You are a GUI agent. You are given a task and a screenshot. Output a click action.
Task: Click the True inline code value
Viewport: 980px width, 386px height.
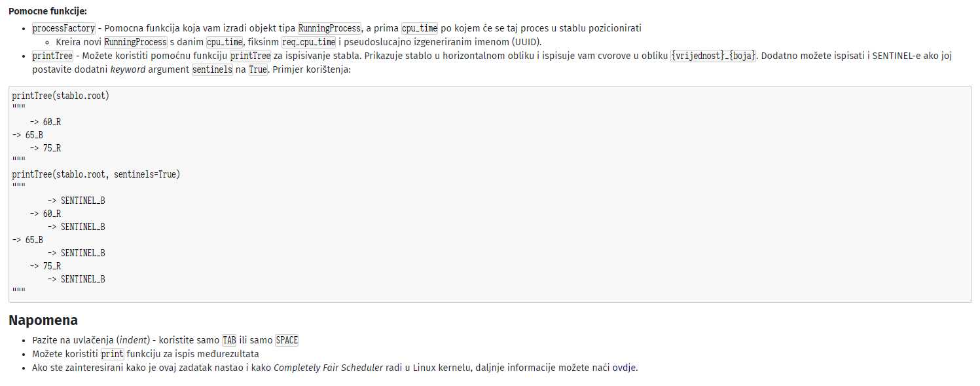coord(258,69)
